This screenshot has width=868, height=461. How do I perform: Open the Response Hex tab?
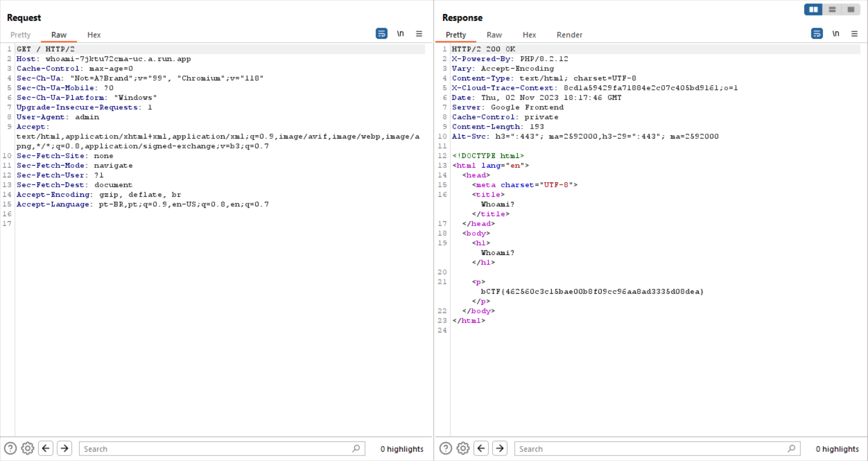(x=529, y=35)
